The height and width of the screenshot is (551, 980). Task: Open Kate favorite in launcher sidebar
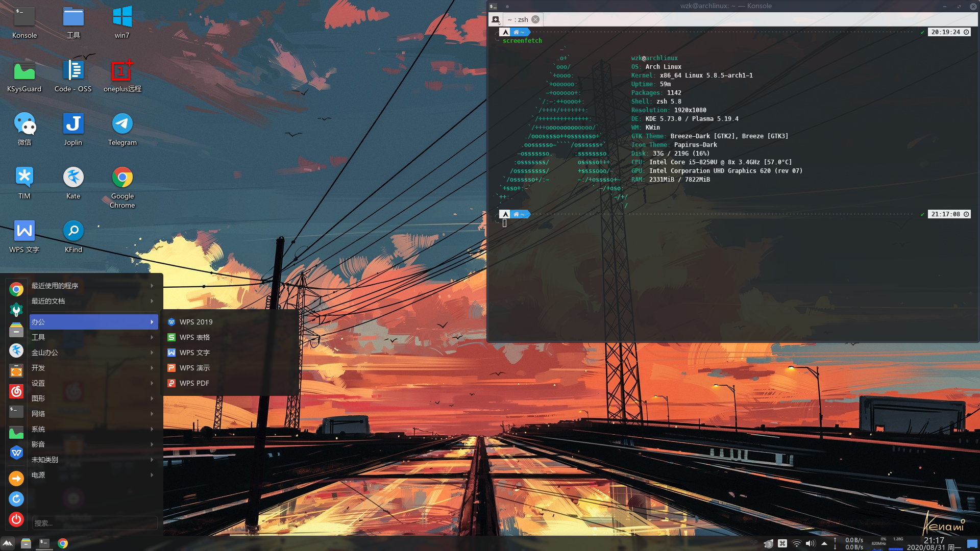(16, 350)
